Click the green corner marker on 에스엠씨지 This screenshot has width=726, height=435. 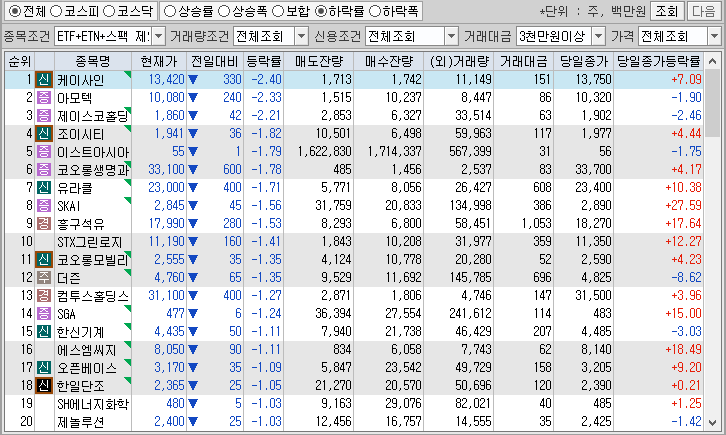[x=128, y=345]
